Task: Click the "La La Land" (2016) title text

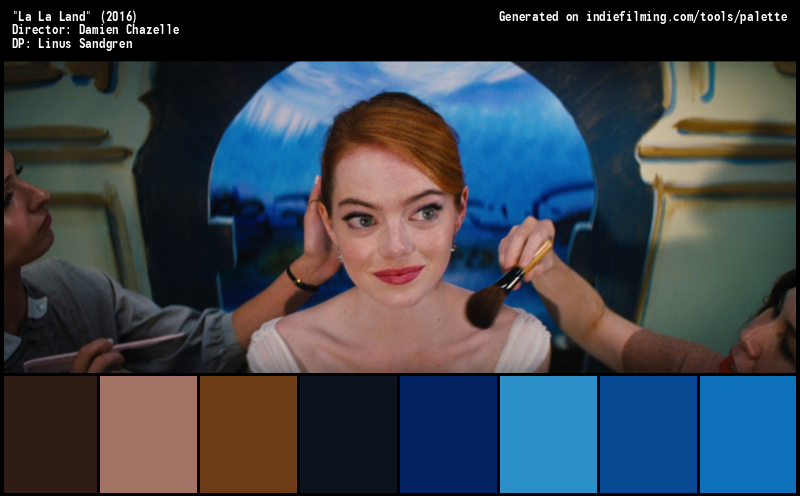Action: 74,16
